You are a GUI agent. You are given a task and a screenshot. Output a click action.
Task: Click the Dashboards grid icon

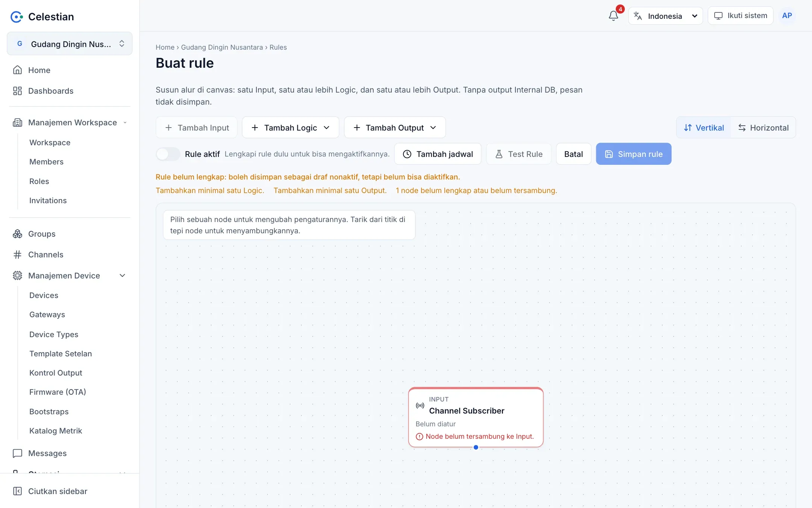pos(17,91)
